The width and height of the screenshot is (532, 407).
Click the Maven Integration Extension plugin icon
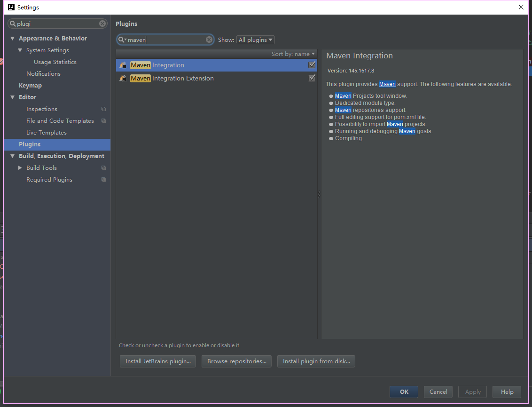tap(123, 79)
